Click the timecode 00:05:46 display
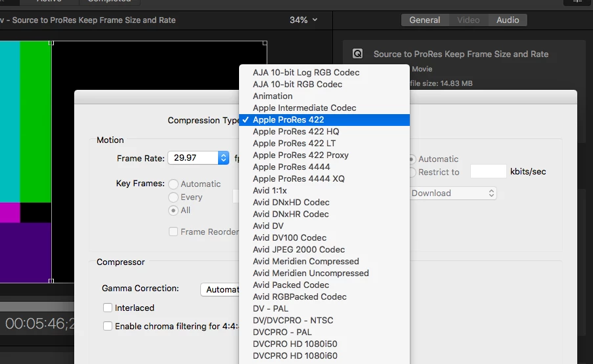The height and width of the screenshot is (364, 593). point(39,323)
